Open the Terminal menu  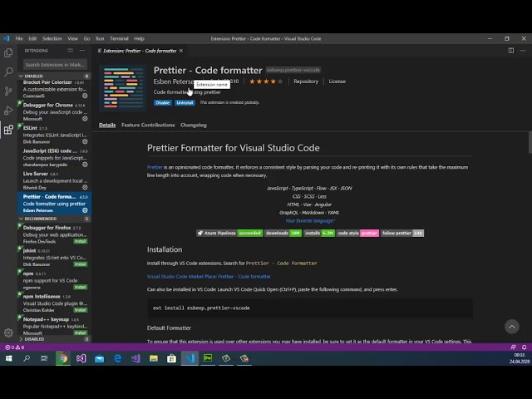[119, 39]
